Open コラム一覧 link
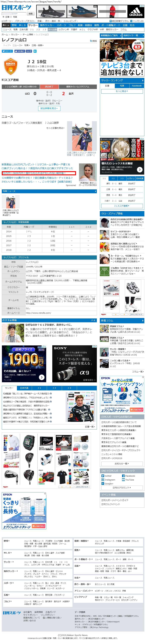Screen dimensions: 146x644 click(138, 372)
